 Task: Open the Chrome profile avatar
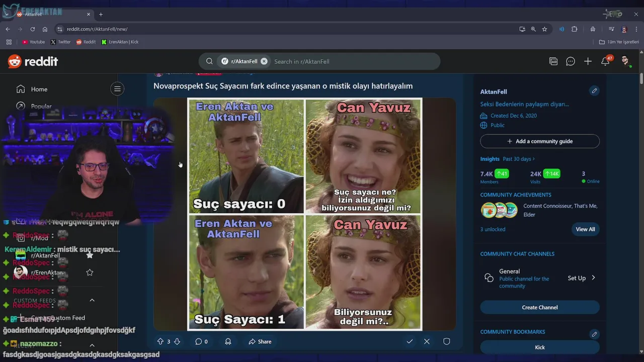pos(624,29)
